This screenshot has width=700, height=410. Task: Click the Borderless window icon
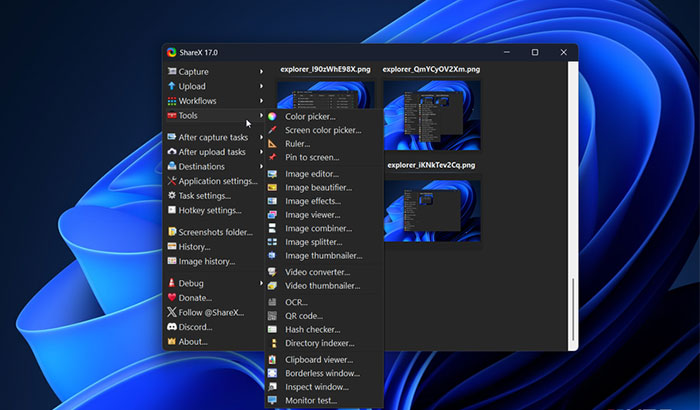pyautogui.click(x=272, y=373)
